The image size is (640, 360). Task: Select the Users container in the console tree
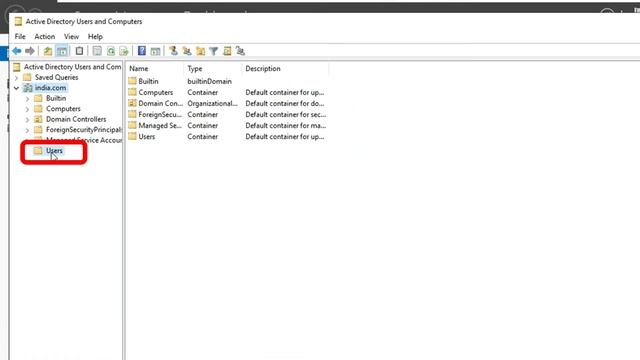coord(54,151)
